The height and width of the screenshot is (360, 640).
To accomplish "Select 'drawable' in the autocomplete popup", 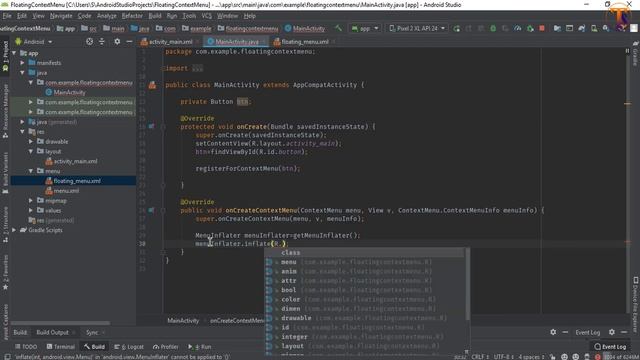I will tap(365, 318).
